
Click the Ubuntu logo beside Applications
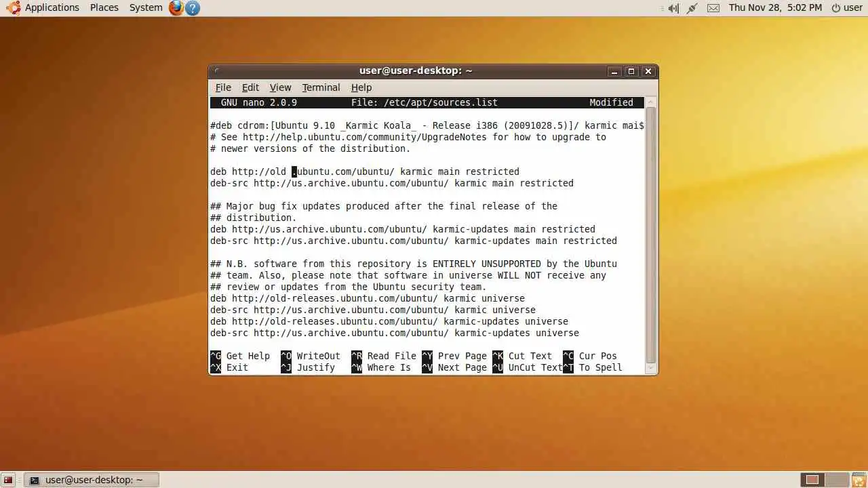[x=13, y=7]
